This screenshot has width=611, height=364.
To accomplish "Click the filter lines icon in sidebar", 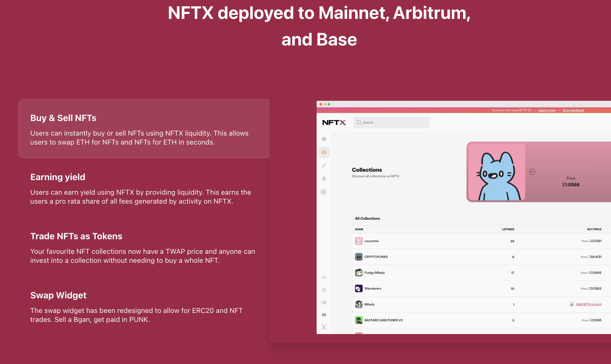I will coord(324,278).
